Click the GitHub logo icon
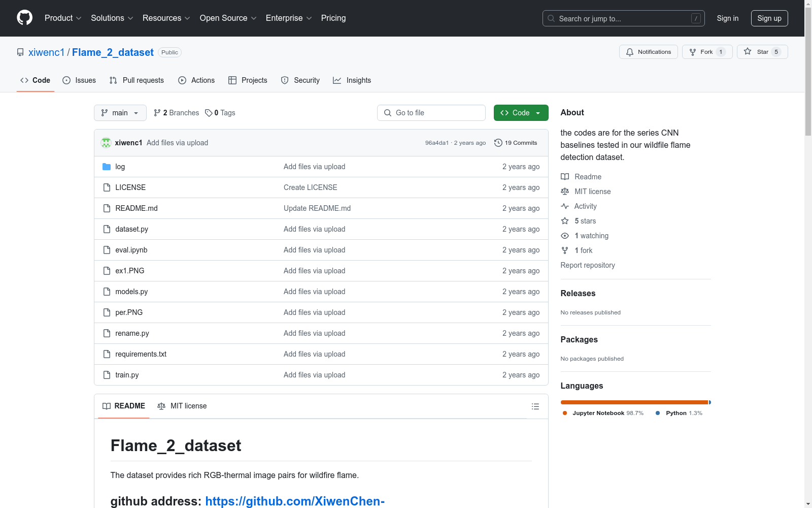 (x=24, y=18)
